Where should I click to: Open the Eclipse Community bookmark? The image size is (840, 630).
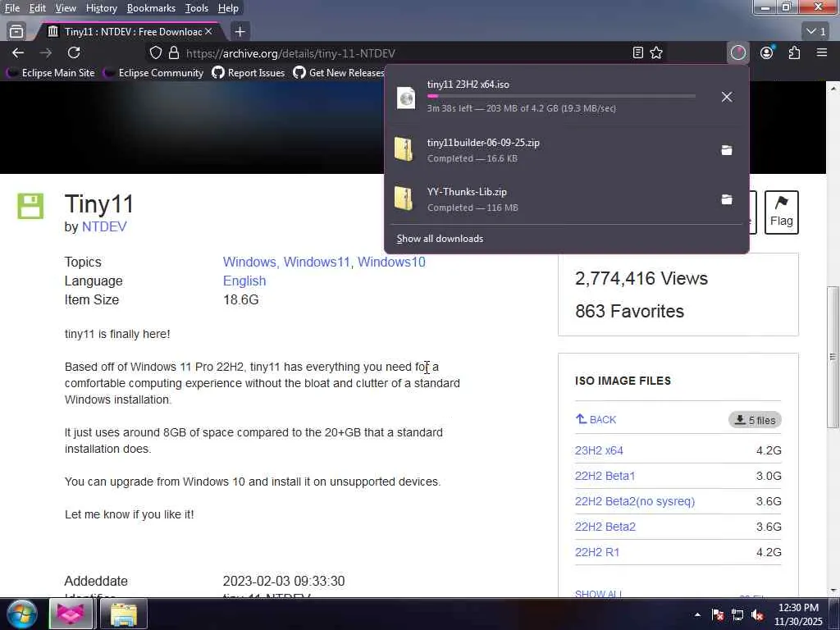coord(155,72)
